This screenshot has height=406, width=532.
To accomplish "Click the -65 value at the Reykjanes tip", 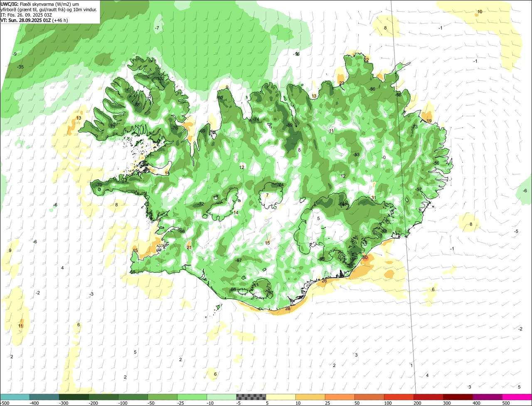I will point(133,272).
